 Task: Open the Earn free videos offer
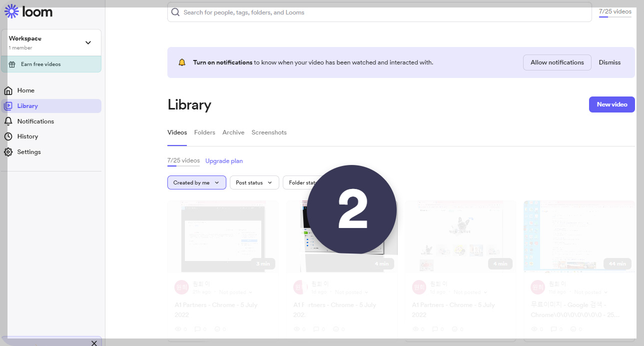pos(51,64)
